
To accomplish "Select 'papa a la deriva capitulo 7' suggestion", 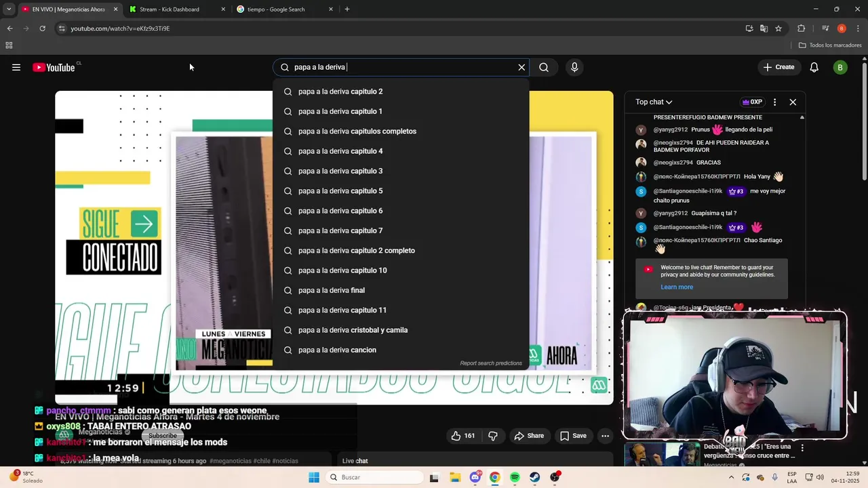I will pos(401,230).
